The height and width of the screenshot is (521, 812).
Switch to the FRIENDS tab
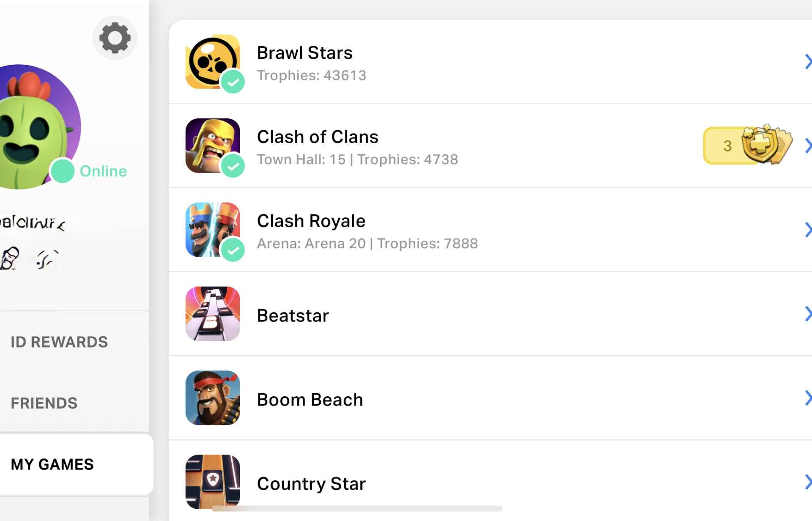pyautogui.click(x=44, y=403)
